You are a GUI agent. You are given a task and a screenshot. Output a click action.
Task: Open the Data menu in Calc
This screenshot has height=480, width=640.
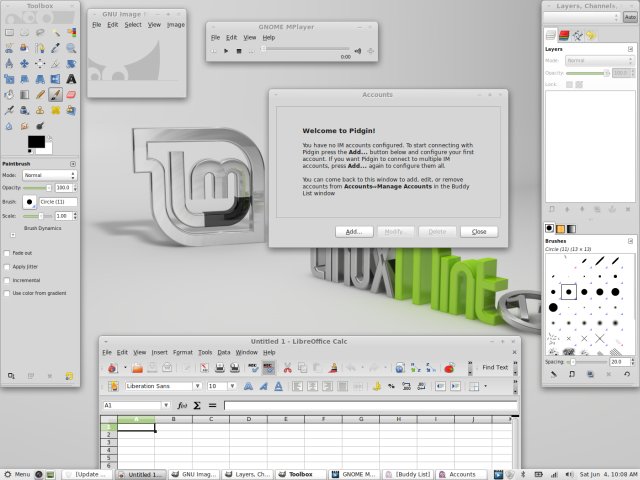pyautogui.click(x=224, y=352)
